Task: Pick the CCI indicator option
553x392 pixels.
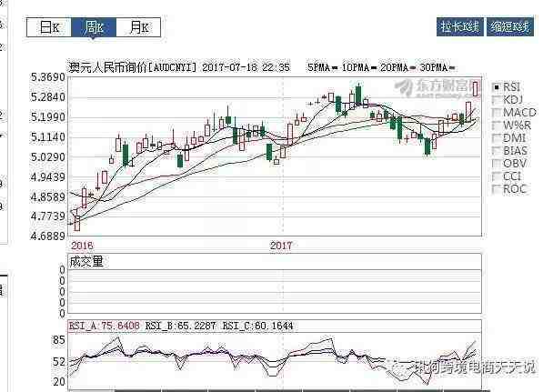Action: (497, 176)
